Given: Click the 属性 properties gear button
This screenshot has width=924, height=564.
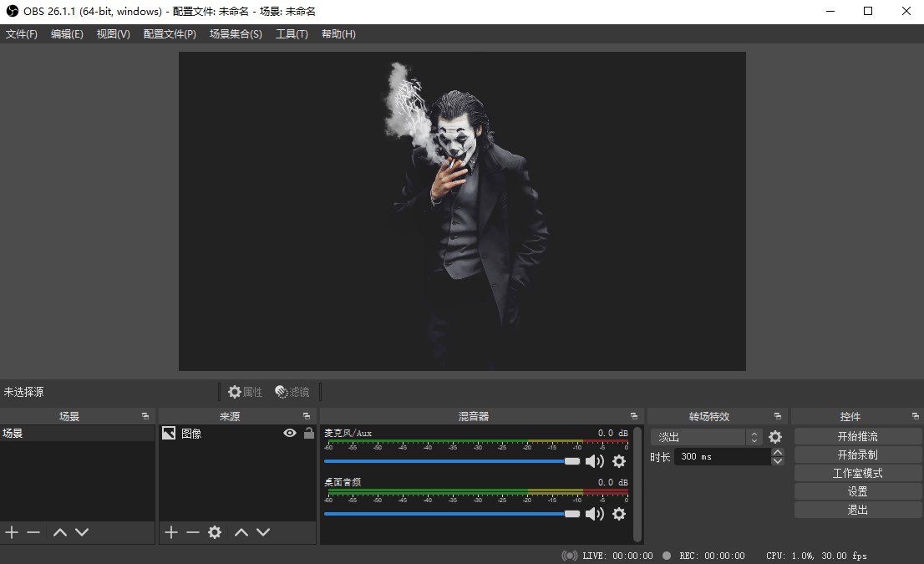Looking at the screenshot, I should [x=245, y=392].
